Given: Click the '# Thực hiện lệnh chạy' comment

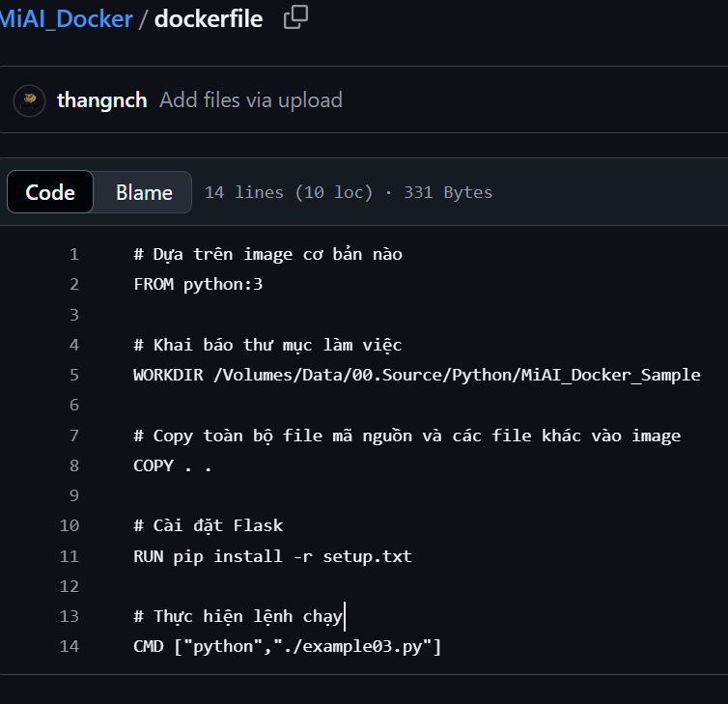Looking at the screenshot, I should (x=238, y=616).
